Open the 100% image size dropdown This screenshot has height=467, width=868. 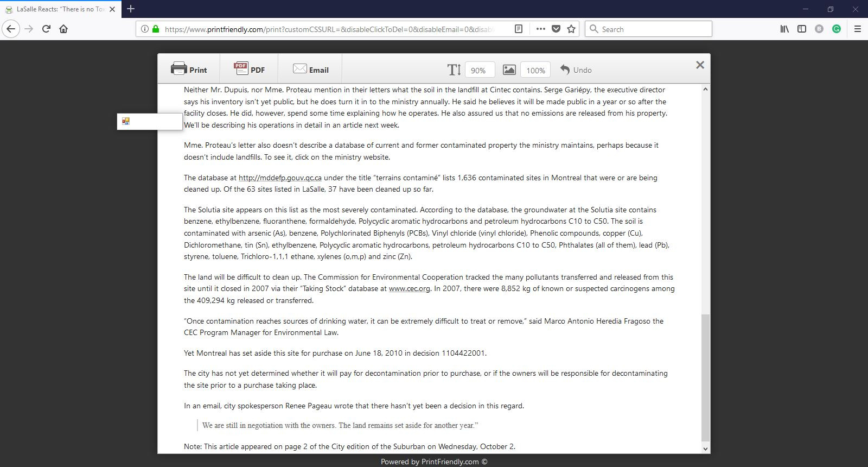(x=535, y=70)
